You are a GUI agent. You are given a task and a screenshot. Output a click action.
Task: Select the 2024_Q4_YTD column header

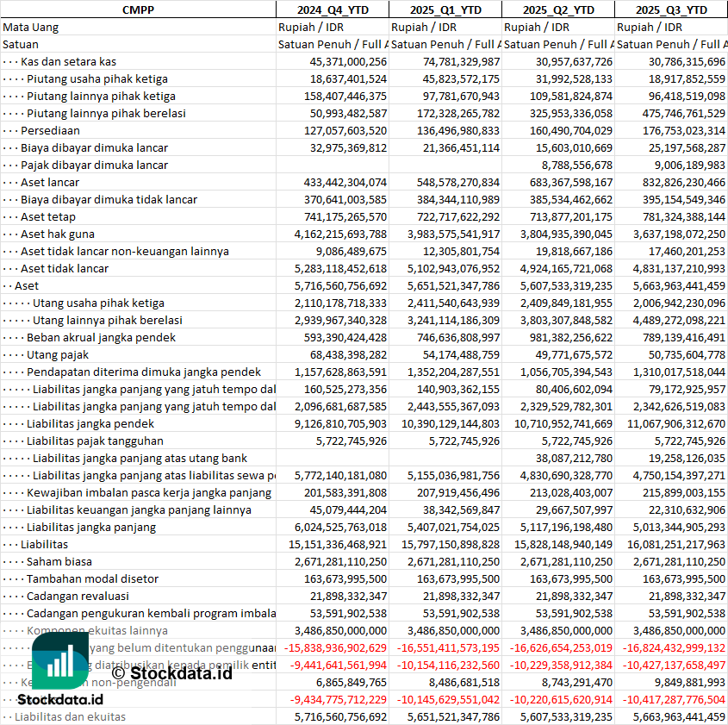click(333, 9)
